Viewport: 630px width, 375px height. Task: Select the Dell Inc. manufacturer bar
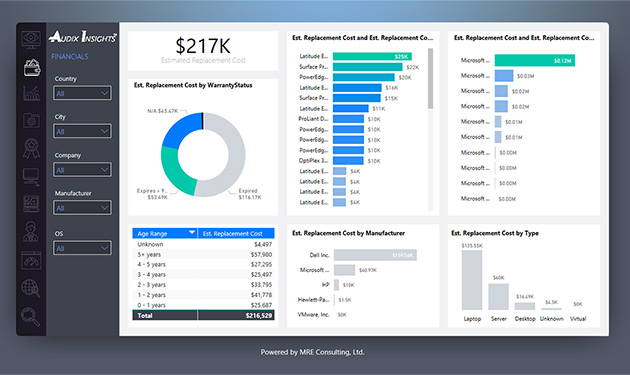pyautogui.click(x=375, y=255)
